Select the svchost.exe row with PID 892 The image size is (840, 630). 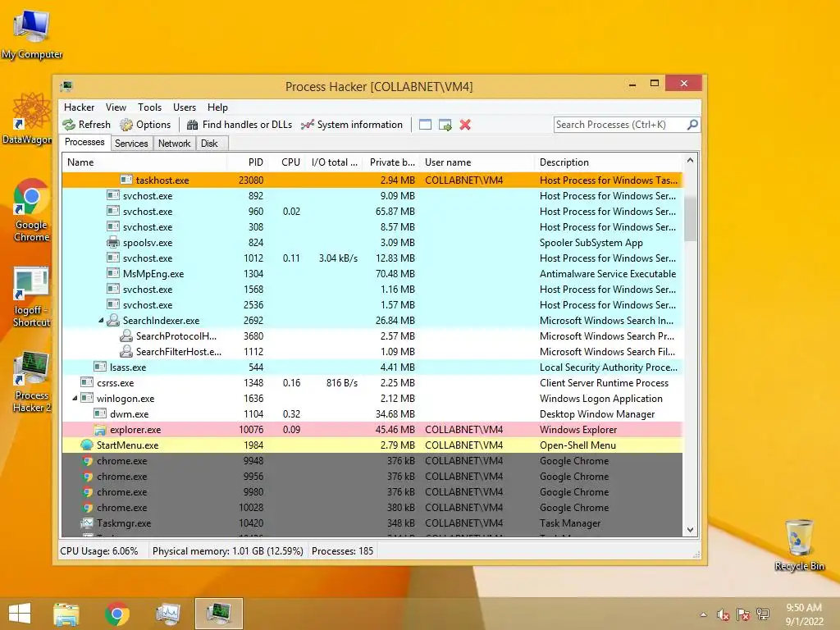pos(372,195)
